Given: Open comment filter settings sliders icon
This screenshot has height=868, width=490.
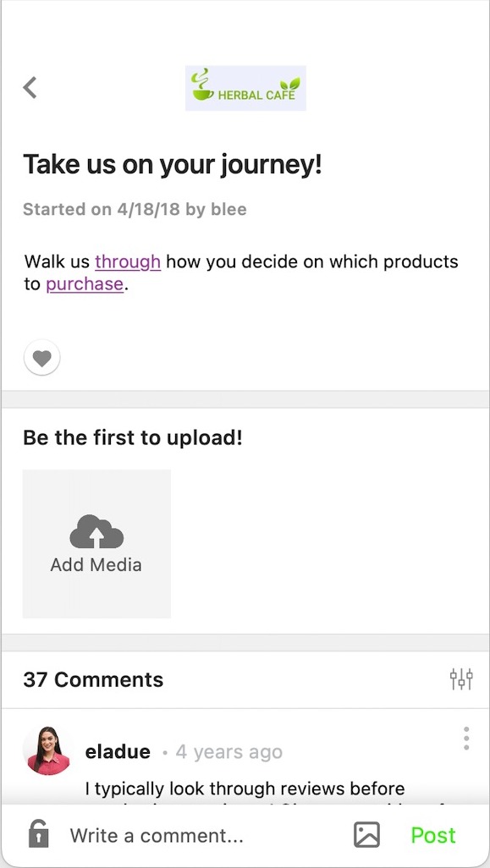Looking at the screenshot, I should [x=461, y=678].
